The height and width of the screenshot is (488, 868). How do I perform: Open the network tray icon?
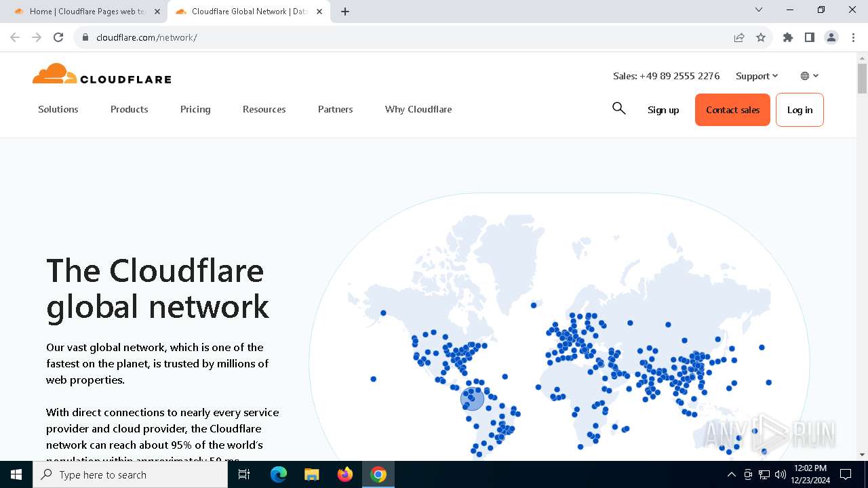click(x=764, y=474)
